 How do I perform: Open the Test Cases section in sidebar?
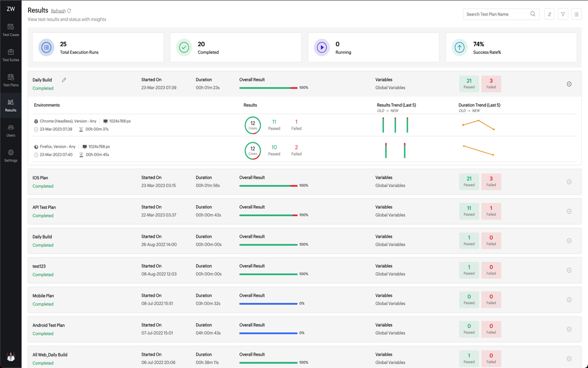tap(11, 29)
